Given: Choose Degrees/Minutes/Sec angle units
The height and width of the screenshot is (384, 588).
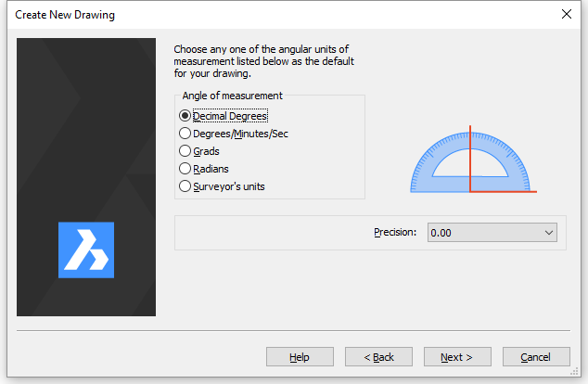Looking at the screenshot, I should click(x=233, y=134).
